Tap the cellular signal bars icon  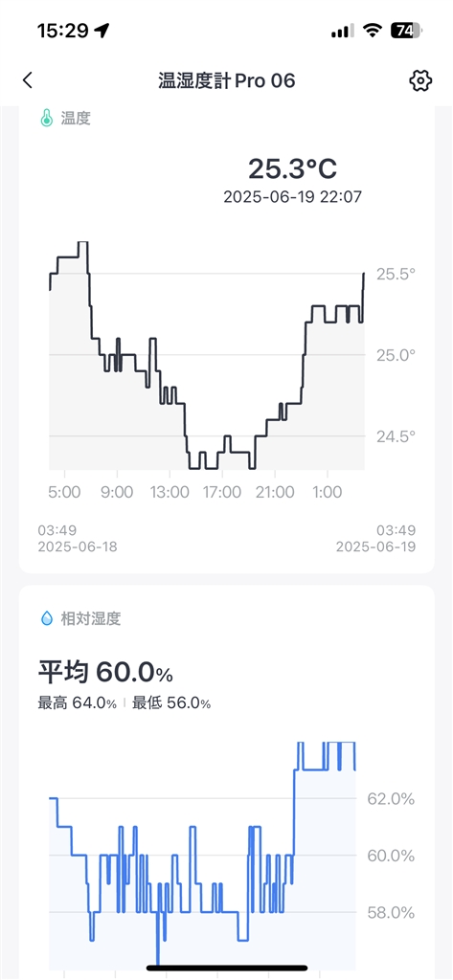tap(343, 31)
